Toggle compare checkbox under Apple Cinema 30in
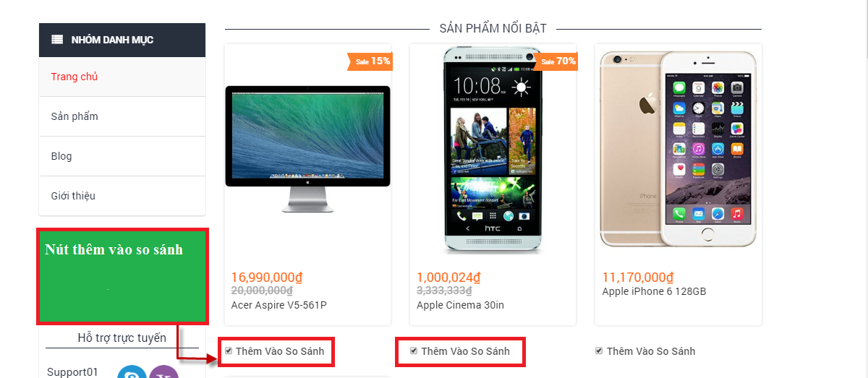The height and width of the screenshot is (378, 868). [414, 351]
